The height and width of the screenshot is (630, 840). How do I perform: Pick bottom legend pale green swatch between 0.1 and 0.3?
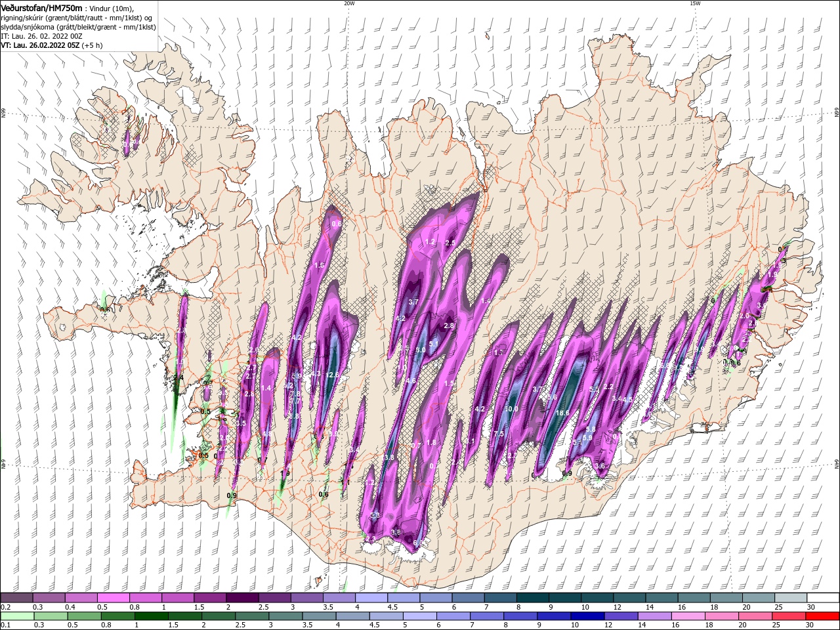[x=17, y=616]
